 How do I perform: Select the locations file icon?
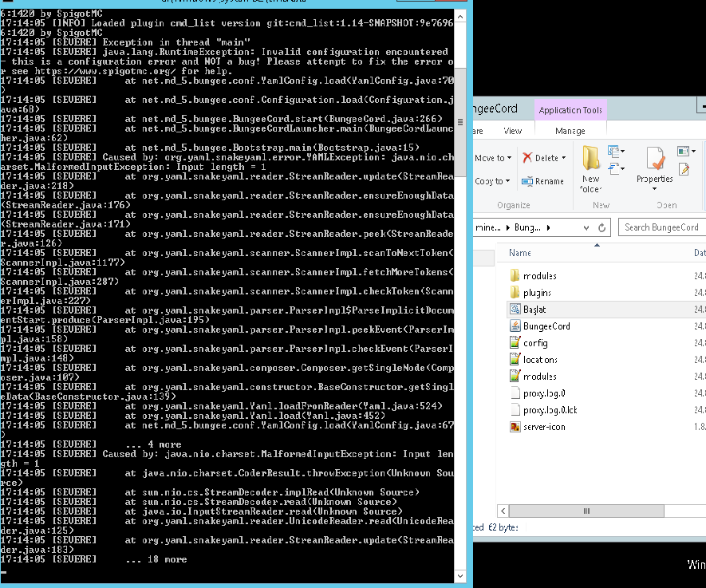[x=515, y=359]
